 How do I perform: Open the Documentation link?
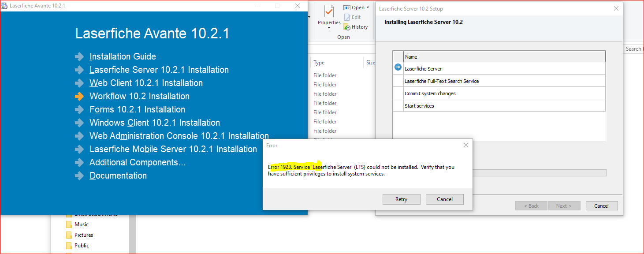coord(118,176)
